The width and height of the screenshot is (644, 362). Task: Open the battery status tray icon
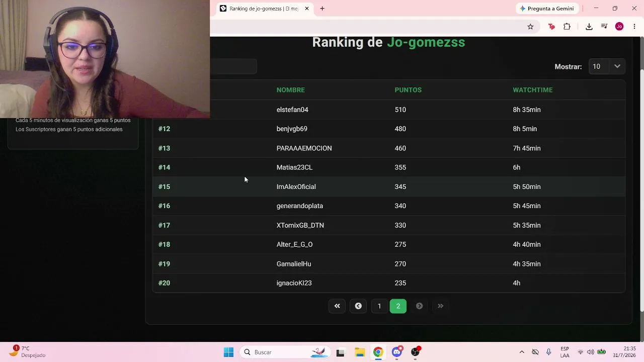[x=601, y=352]
